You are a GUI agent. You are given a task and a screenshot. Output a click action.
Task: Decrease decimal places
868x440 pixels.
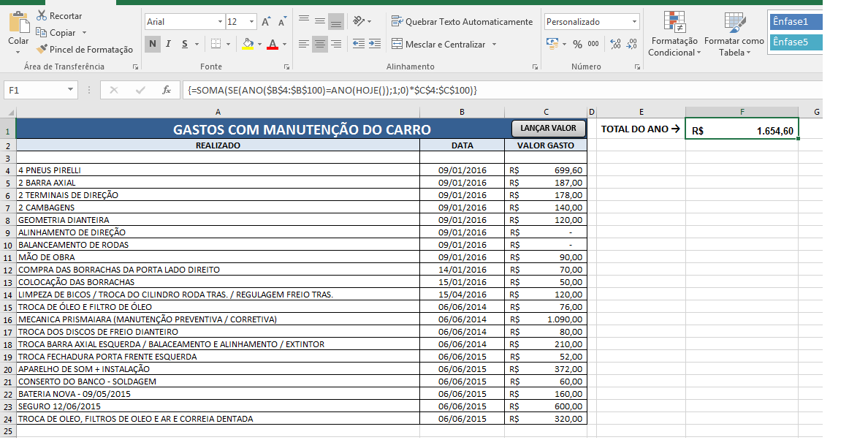(632, 44)
